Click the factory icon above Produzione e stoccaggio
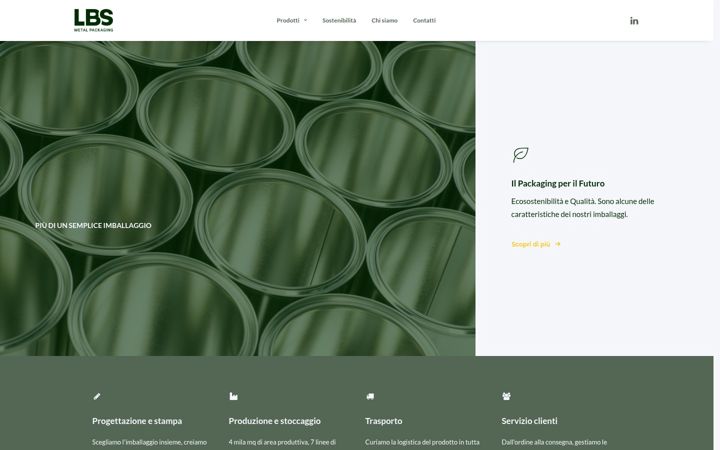Image resolution: width=720 pixels, height=450 pixels. (x=233, y=396)
